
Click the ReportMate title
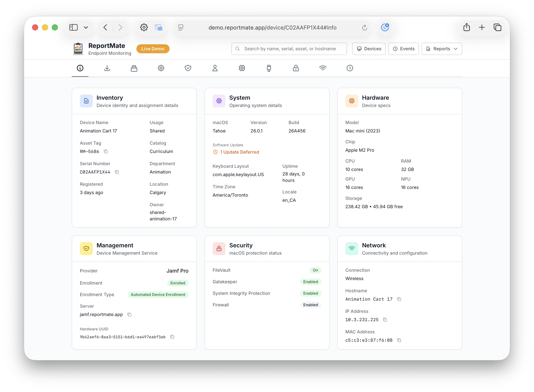(107, 46)
